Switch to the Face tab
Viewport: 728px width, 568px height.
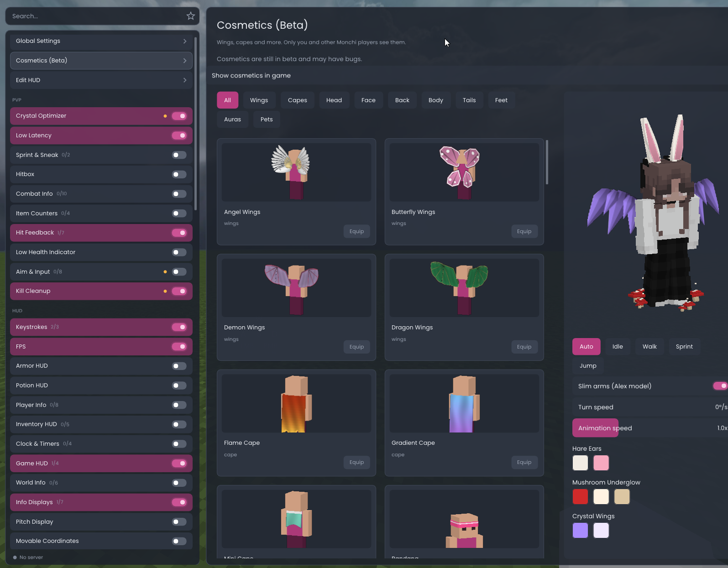(x=368, y=100)
